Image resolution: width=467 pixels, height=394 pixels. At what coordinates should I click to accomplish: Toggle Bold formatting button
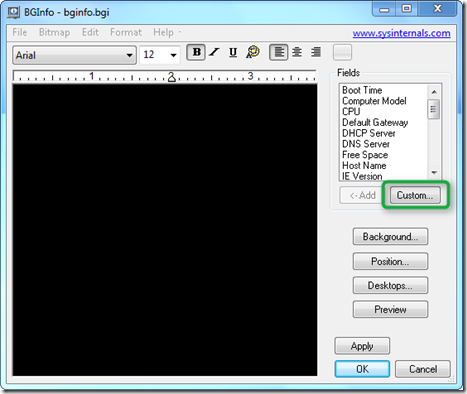click(x=196, y=52)
